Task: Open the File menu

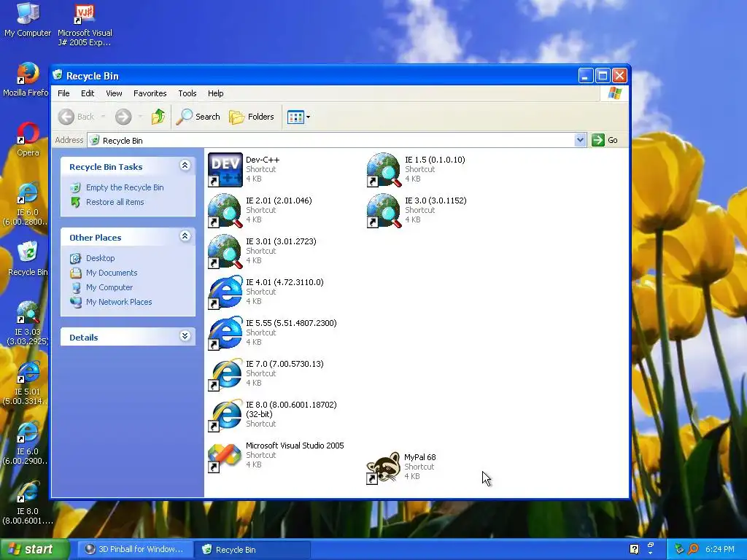Action: coord(63,93)
